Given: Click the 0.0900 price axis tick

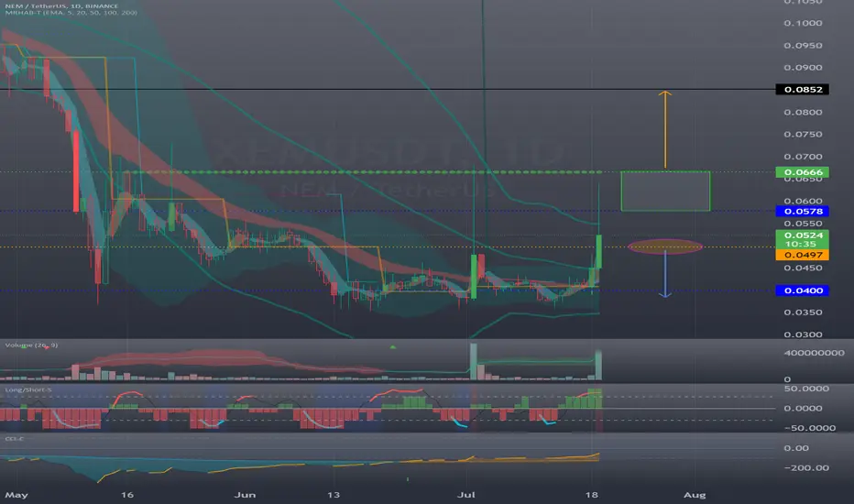Looking at the screenshot, I should (803, 68).
